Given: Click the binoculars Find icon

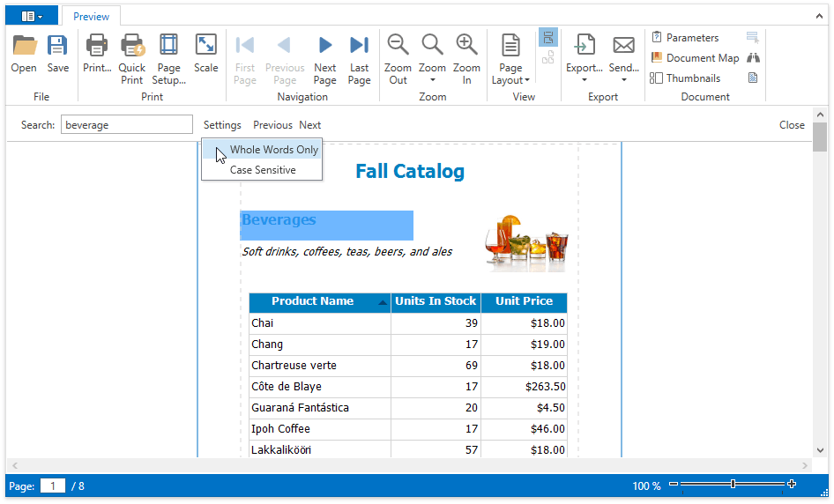Looking at the screenshot, I should point(753,57).
